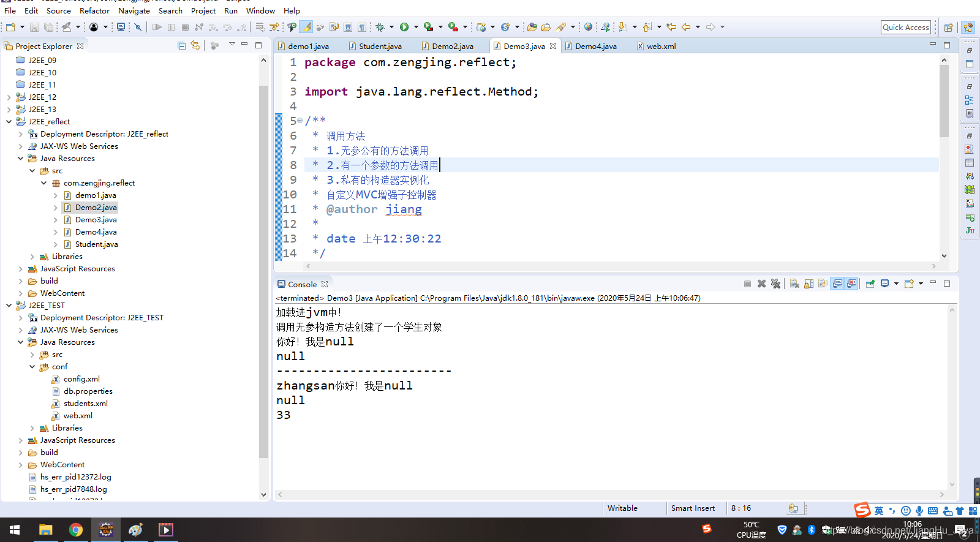Toggle Scroll Lock in Console

pyautogui.click(x=809, y=284)
